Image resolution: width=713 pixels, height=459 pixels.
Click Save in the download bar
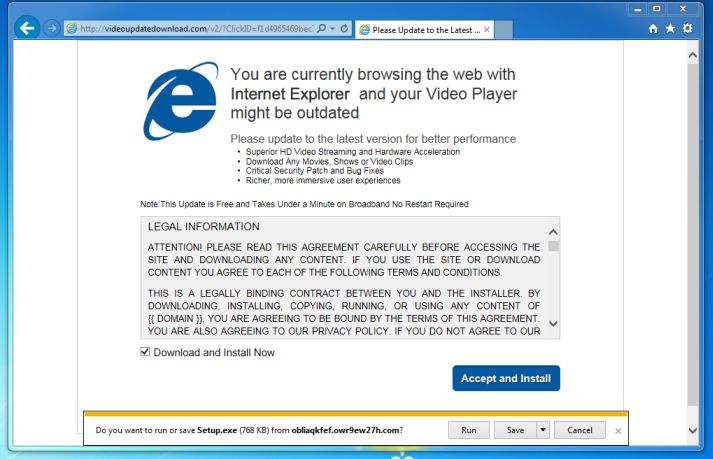(x=515, y=430)
